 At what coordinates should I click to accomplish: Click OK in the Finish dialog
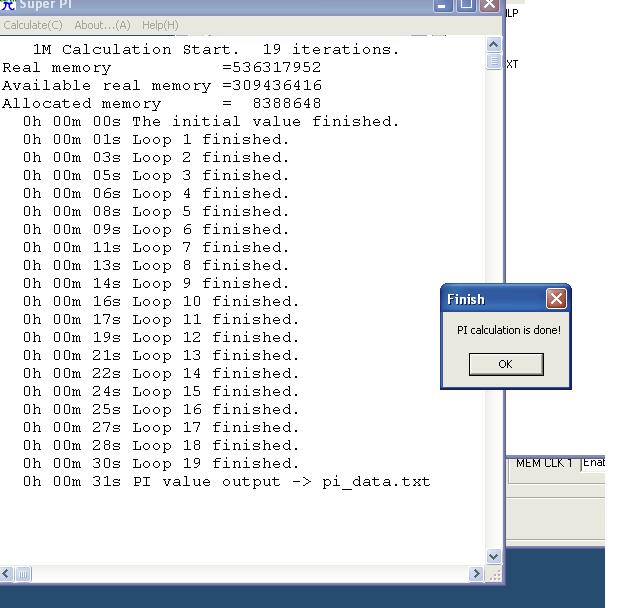pyautogui.click(x=506, y=364)
